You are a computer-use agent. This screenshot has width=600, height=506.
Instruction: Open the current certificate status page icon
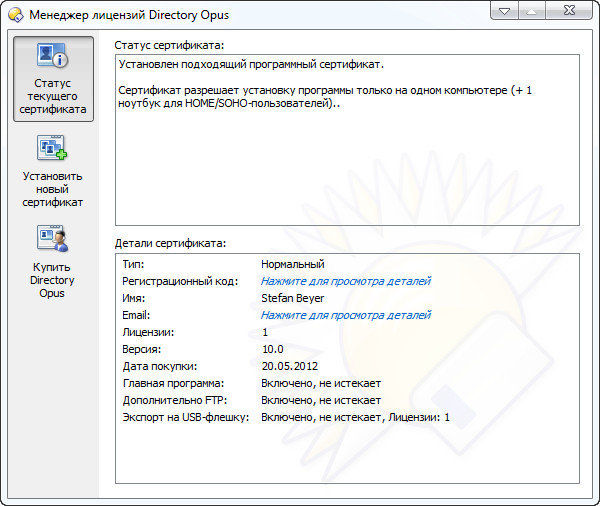[53, 57]
